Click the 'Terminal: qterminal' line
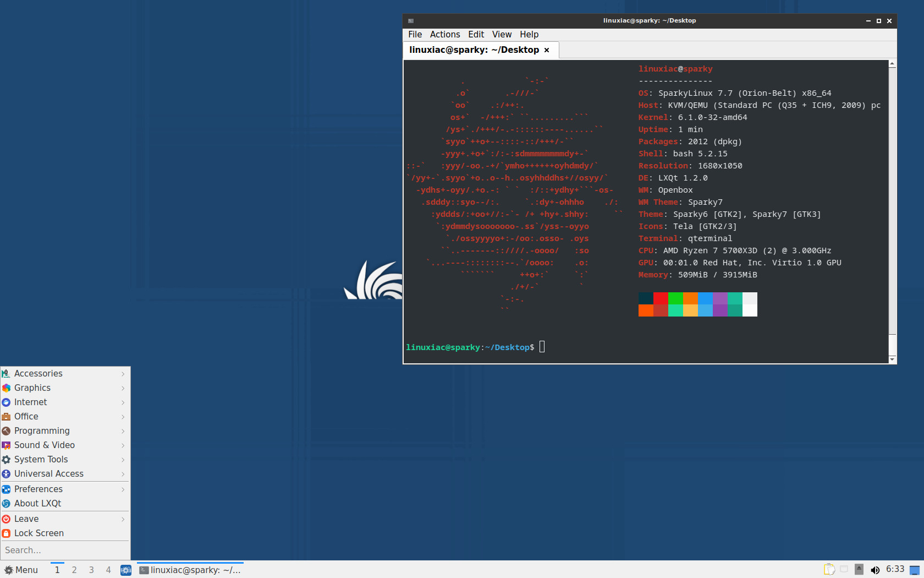This screenshot has height=578, width=924. (x=685, y=238)
